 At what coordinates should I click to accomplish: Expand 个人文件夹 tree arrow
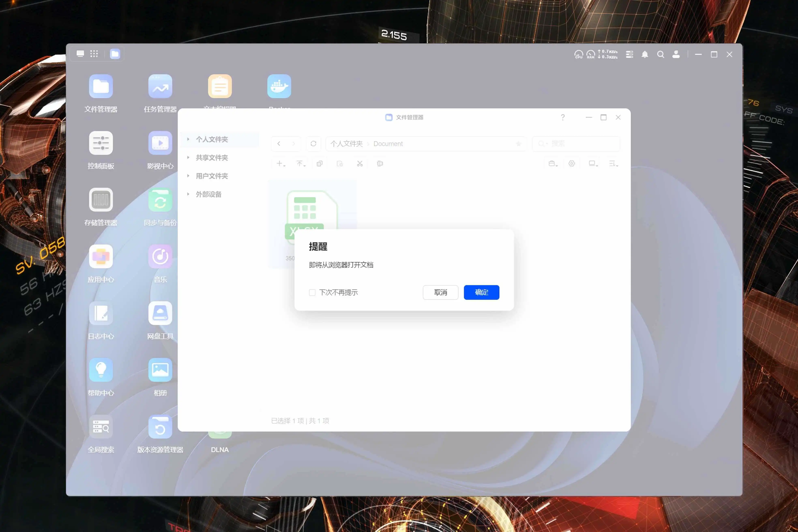tap(188, 139)
